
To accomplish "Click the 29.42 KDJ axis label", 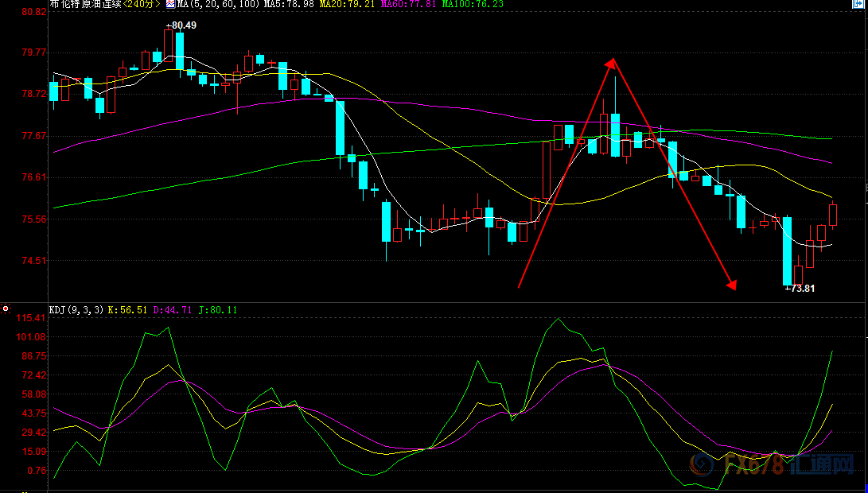I will 33,433.
